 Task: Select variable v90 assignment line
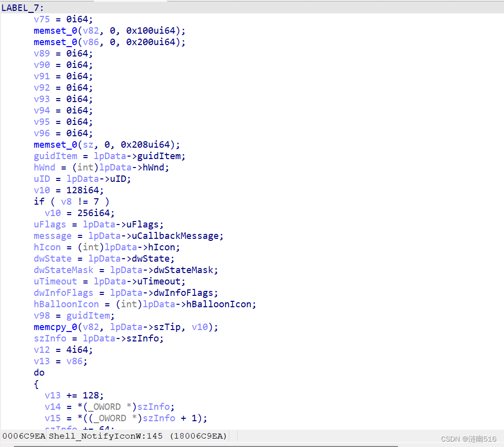(63, 65)
